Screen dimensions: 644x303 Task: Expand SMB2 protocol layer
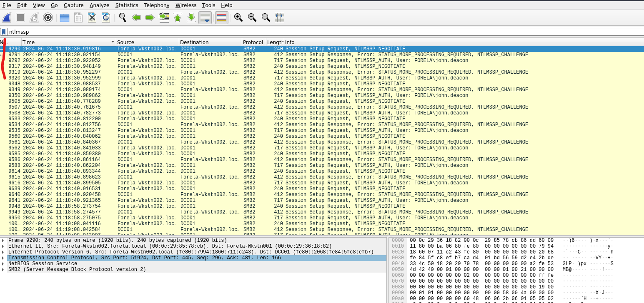(3, 270)
